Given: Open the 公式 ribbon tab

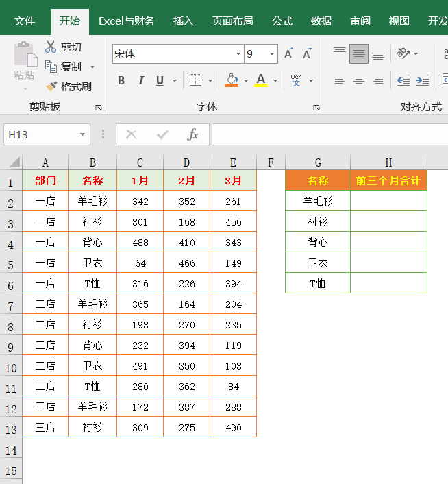Looking at the screenshot, I should (282, 21).
